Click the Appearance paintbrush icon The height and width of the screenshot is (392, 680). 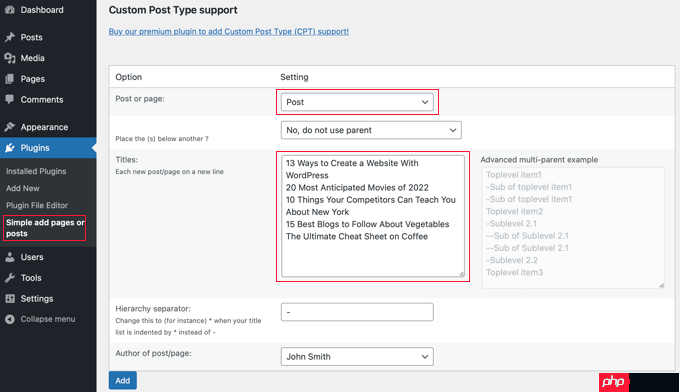(10, 127)
